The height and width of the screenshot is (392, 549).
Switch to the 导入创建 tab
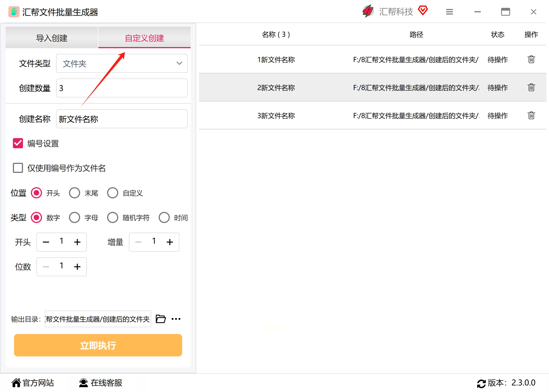tap(52, 38)
